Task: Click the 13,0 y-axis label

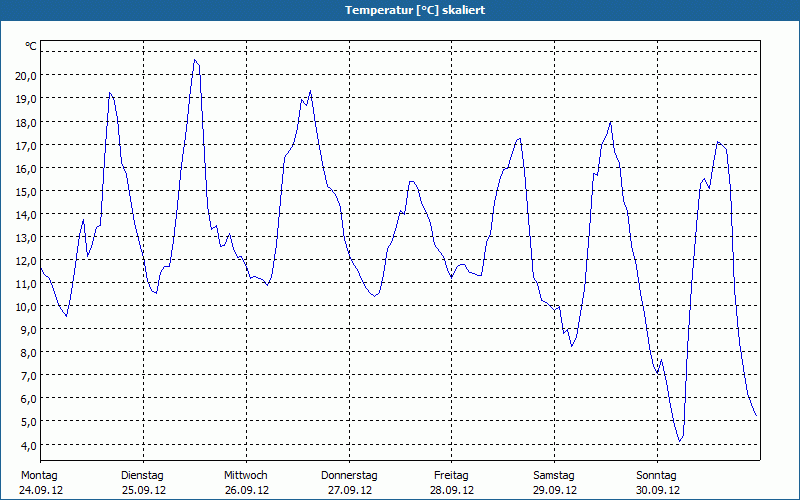Action: (26, 238)
